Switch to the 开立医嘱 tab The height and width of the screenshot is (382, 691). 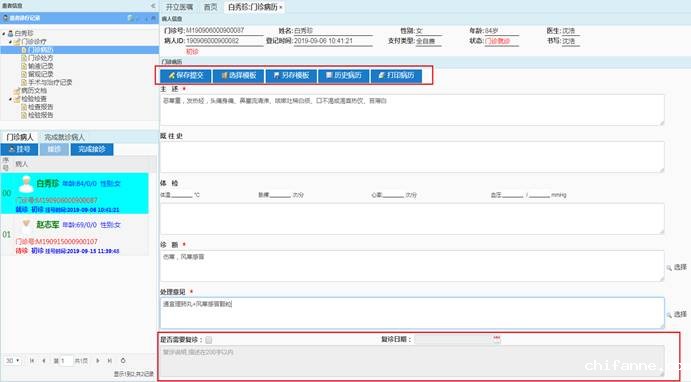click(x=179, y=7)
